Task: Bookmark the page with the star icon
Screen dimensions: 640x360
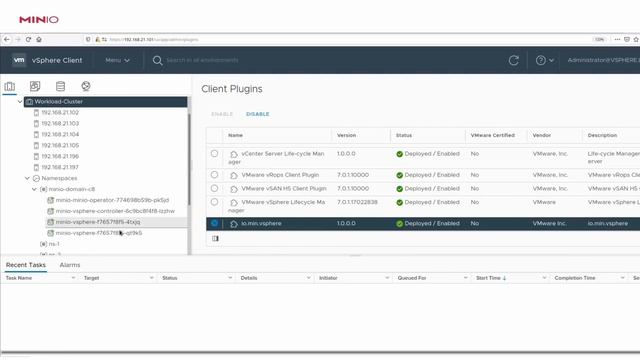Action: click(x=636, y=40)
